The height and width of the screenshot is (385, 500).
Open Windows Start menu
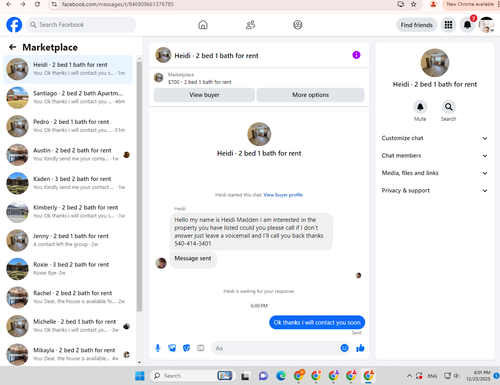(140, 376)
